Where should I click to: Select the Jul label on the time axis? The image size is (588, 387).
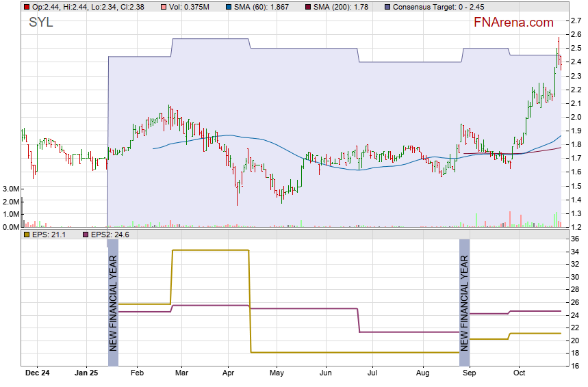point(372,373)
